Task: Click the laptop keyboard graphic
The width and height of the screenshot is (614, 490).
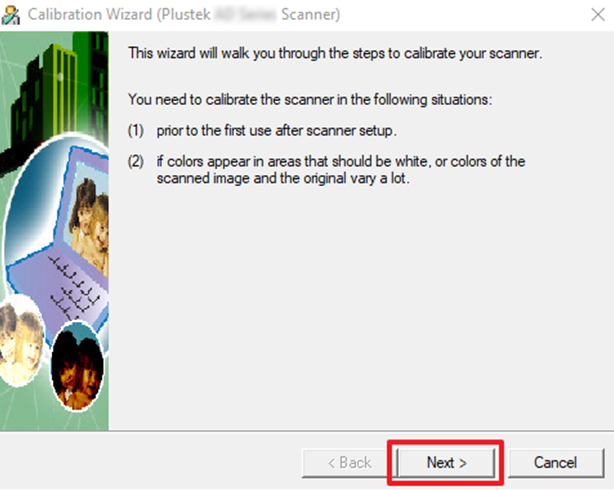Action: point(72,288)
